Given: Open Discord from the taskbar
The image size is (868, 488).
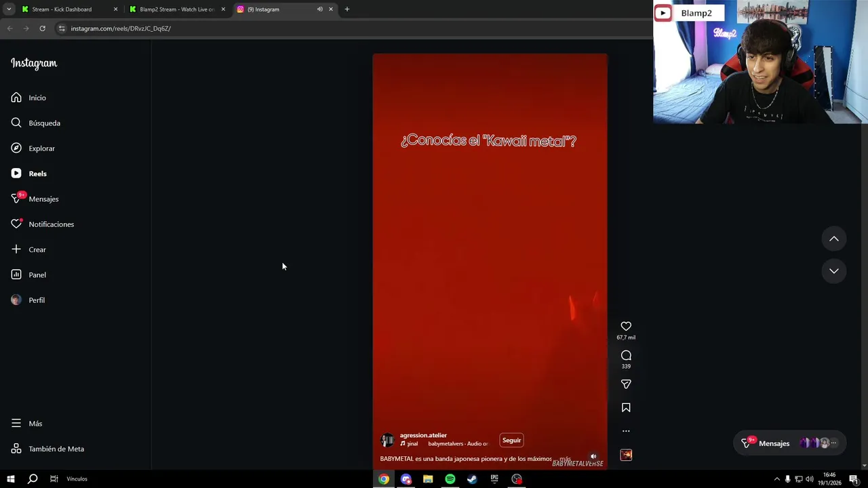Looking at the screenshot, I should 406,479.
